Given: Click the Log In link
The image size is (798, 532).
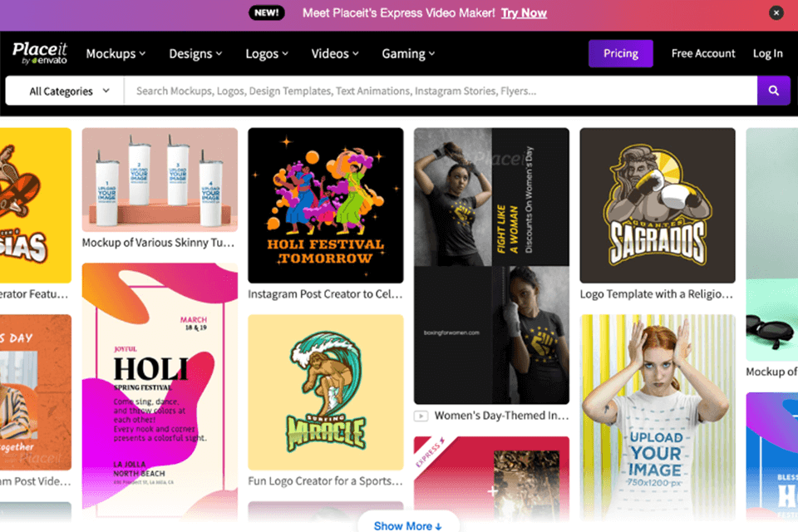Looking at the screenshot, I should tap(767, 53).
